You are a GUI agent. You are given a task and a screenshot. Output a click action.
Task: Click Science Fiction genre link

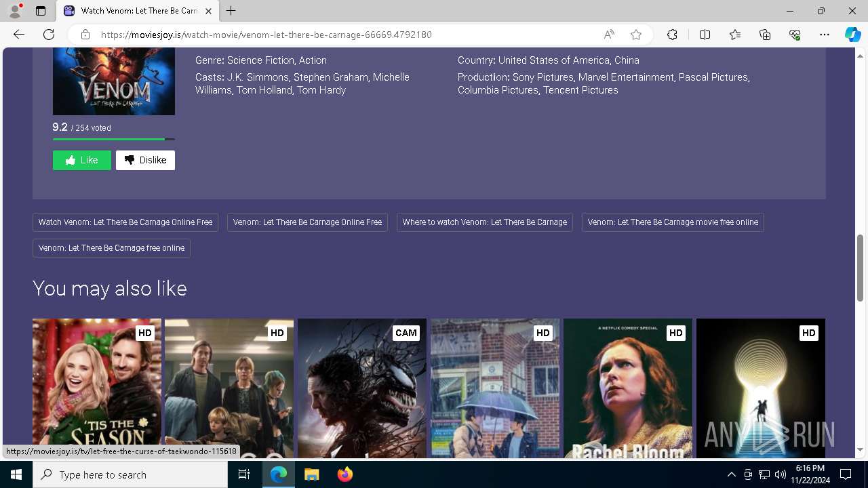pyautogui.click(x=260, y=60)
